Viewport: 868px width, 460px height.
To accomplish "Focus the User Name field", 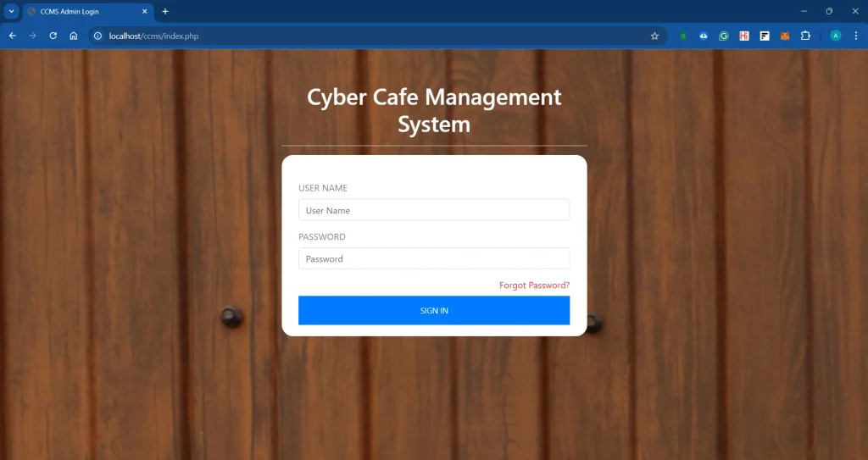I will tap(434, 210).
